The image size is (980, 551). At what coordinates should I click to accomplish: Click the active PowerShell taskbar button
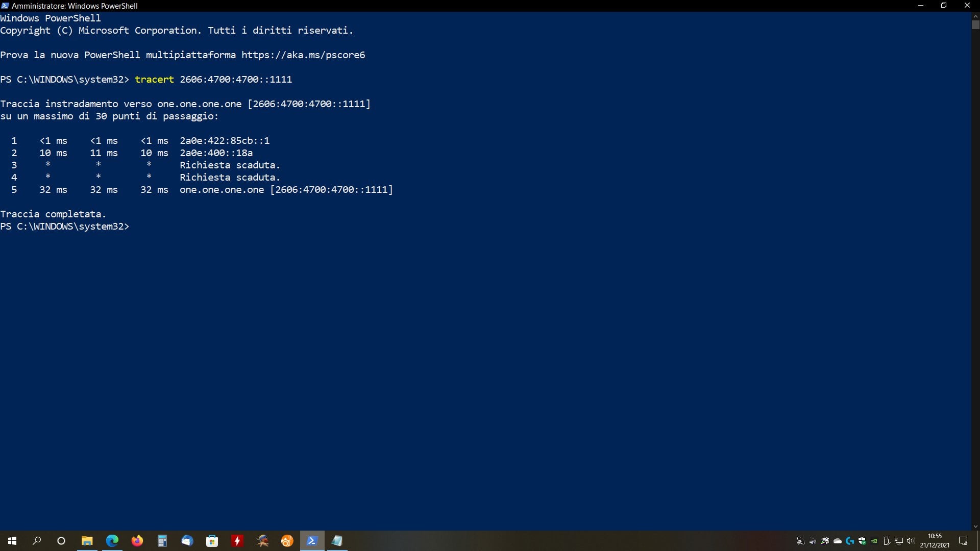point(312,541)
